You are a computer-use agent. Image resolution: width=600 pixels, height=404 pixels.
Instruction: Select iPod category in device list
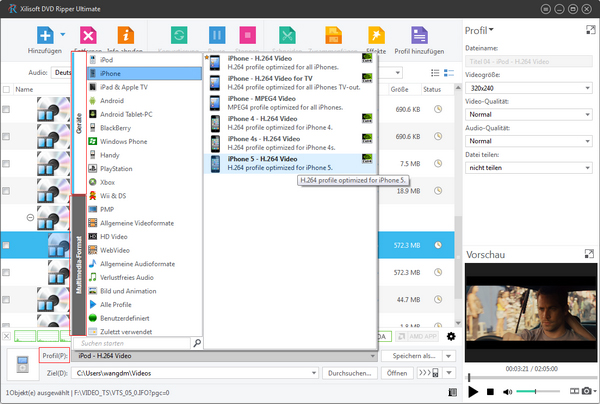145,60
